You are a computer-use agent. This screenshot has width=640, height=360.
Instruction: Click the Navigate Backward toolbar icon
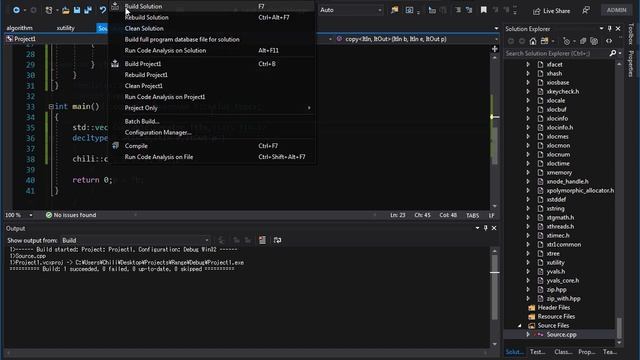16,10
